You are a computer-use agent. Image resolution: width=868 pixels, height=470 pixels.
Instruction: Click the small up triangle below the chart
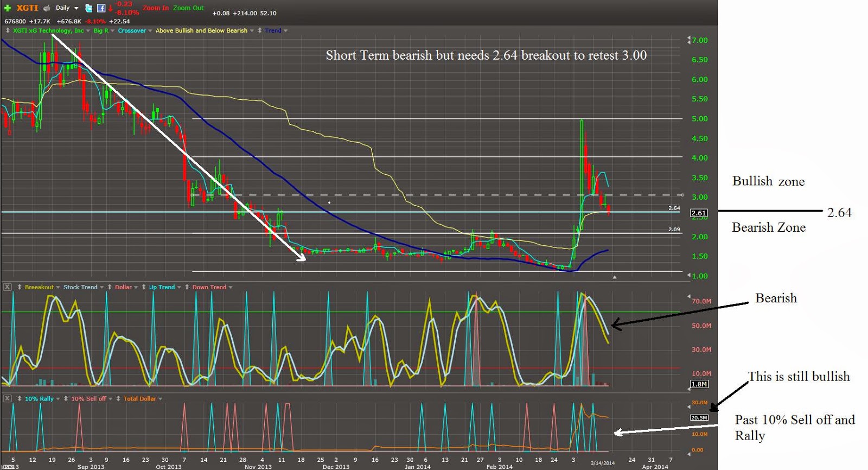click(615, 277)
